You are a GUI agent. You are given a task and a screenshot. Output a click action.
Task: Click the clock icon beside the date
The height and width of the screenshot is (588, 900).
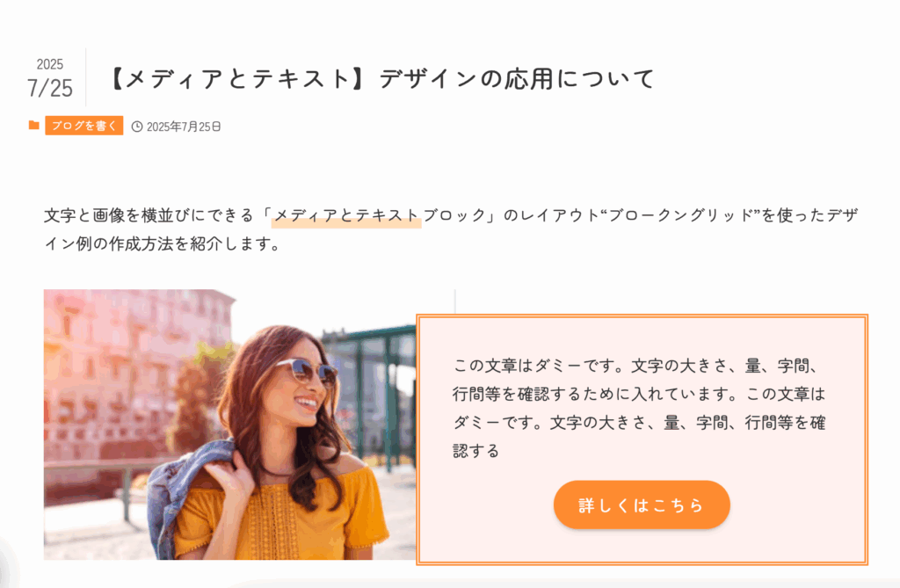click(136, 127)
